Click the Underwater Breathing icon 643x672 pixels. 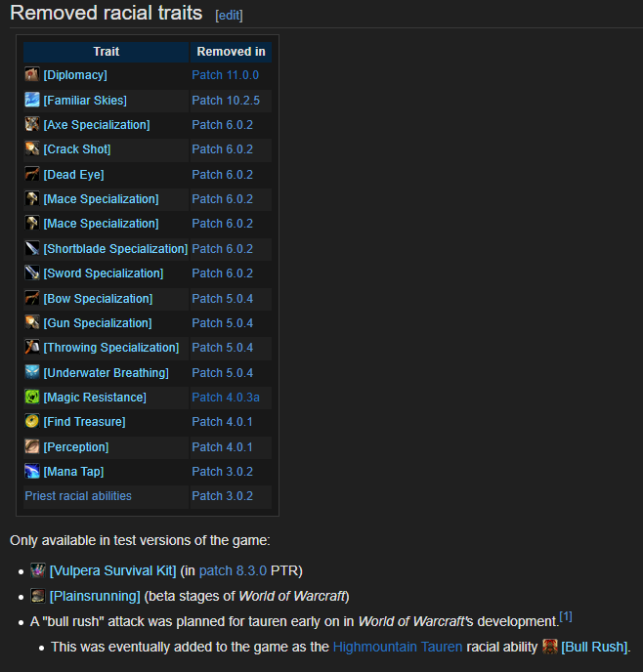(32, 372)
